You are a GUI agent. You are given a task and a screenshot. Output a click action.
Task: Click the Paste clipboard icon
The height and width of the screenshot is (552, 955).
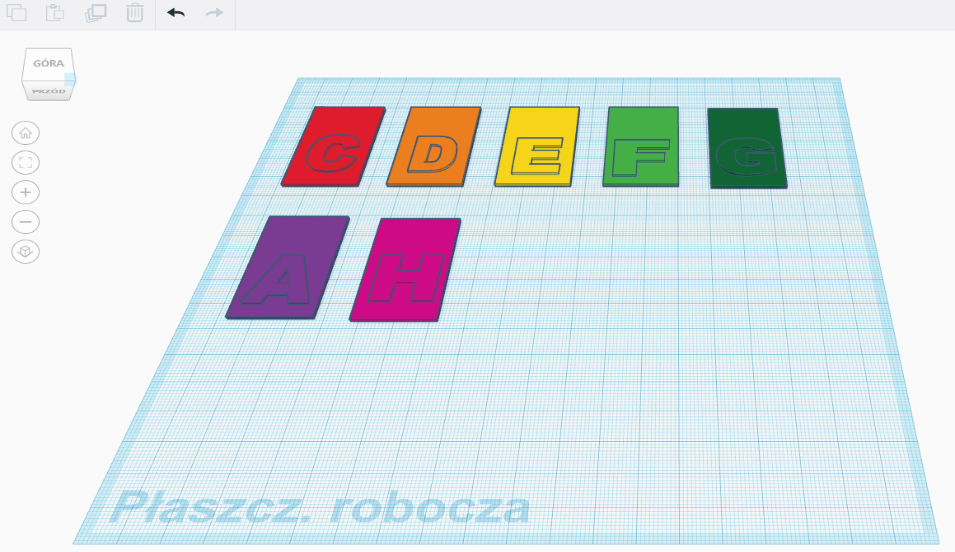(x=55, y=13)
